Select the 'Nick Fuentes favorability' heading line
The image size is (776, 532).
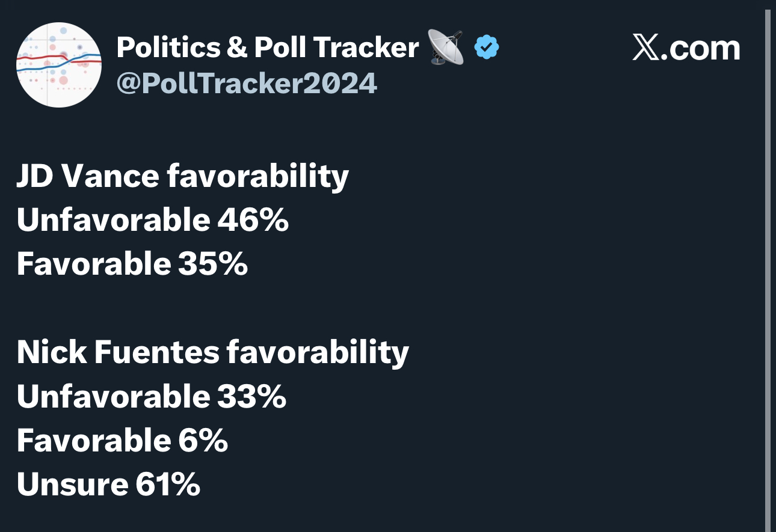click(x=213, y=353)
